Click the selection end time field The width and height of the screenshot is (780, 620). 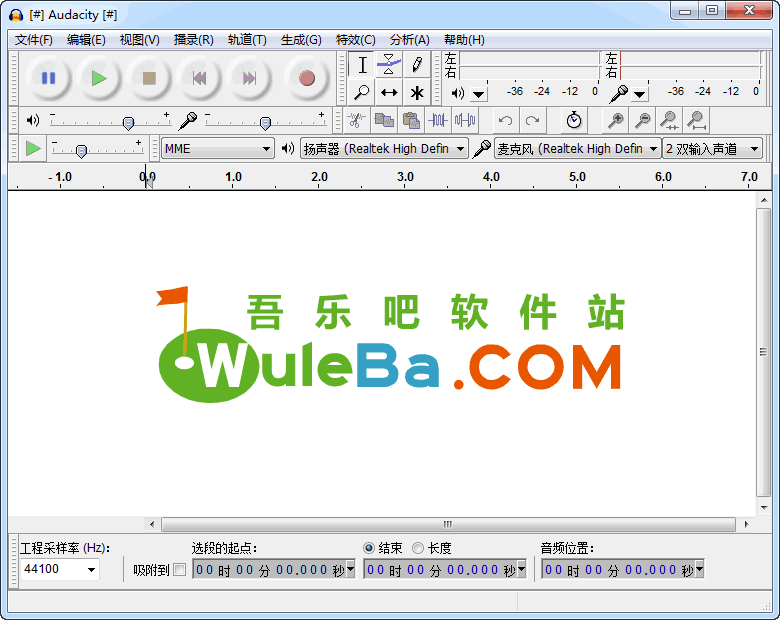tap(440, 569)
